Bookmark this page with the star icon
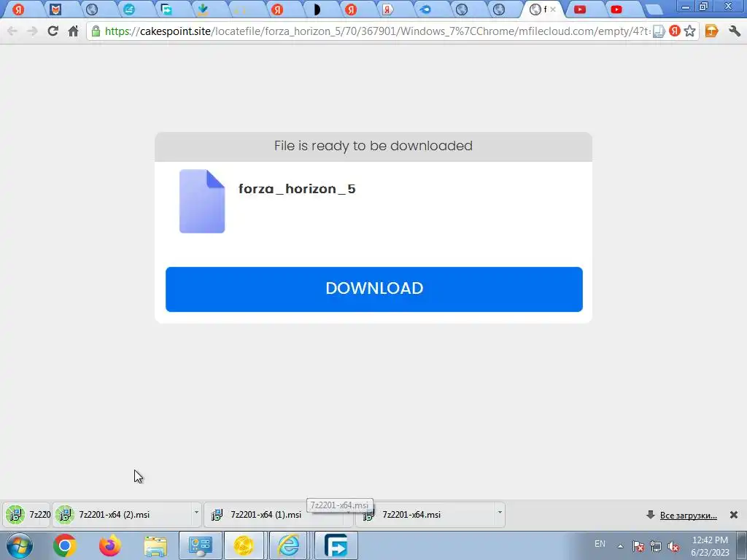This screenshot has height=560, width=747. coord(689,31)
